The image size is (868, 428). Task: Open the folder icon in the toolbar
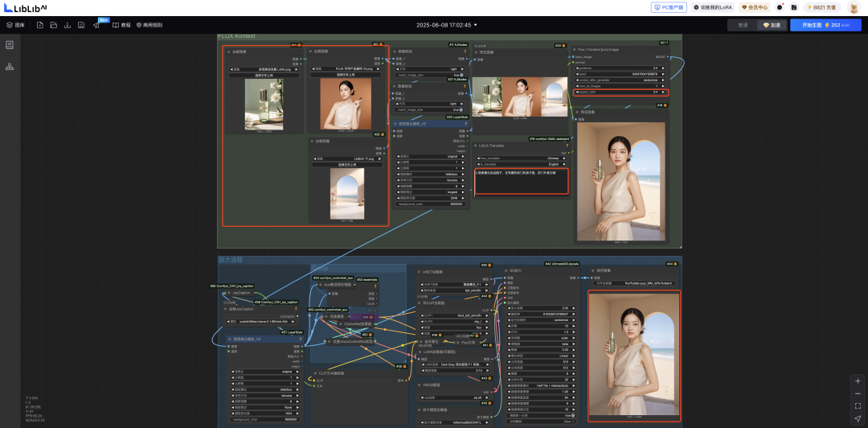click(x=53, y=25)
